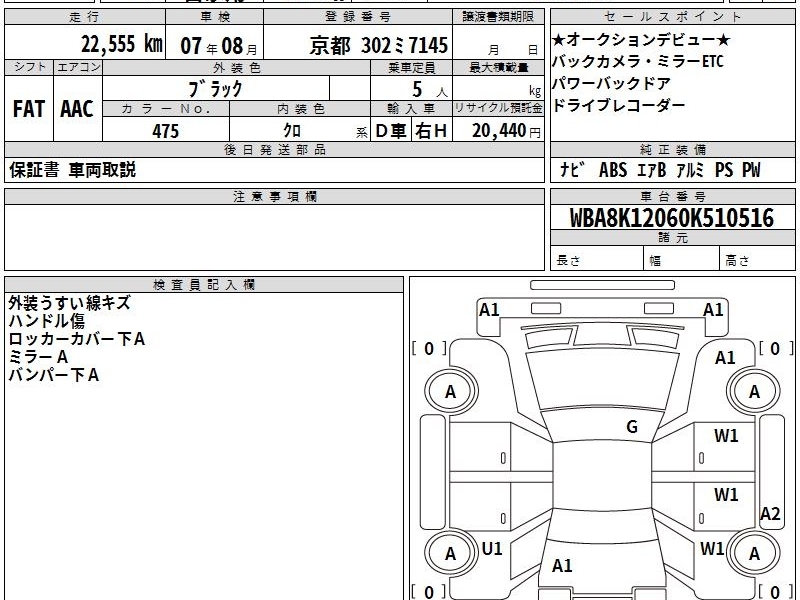800x600 pixels.
Task: Click the 最大積載量 header
Action: tap(498, 67)
